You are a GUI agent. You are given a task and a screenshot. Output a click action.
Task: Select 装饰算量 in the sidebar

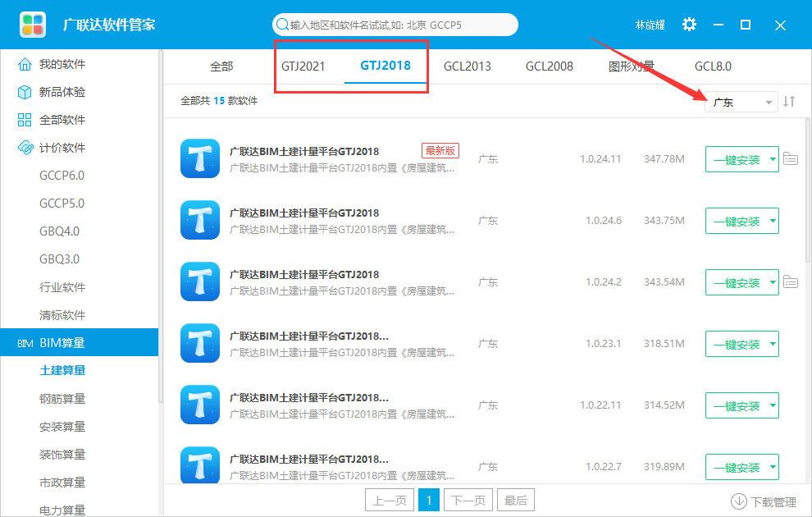[x=62, y=455]
